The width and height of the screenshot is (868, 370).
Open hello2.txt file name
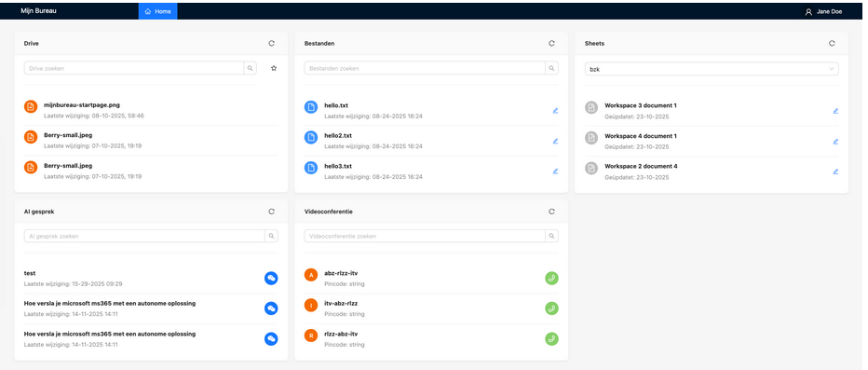coord(338,136)
